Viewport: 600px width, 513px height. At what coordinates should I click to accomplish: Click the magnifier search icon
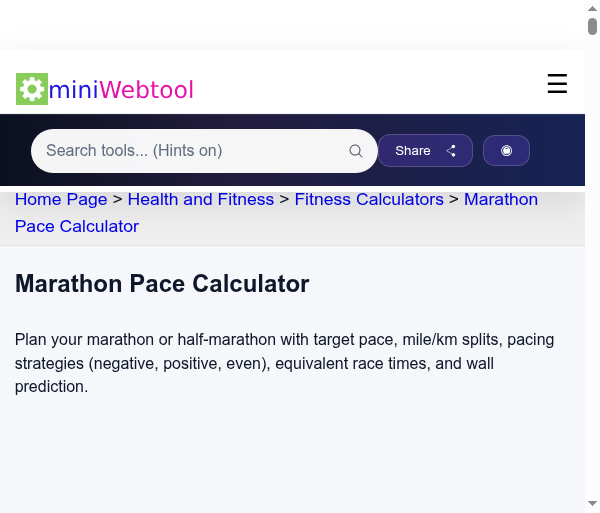coord(356,151)
